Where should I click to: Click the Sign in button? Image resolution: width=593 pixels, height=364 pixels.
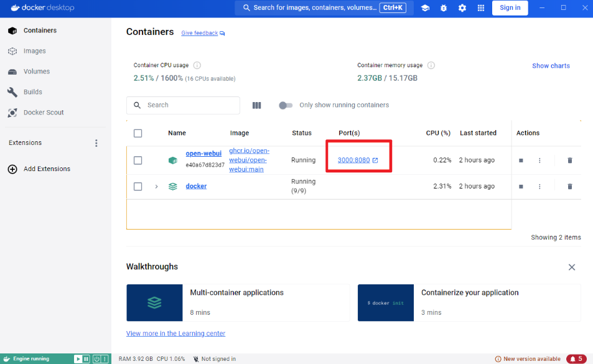[x=510, y=8]
